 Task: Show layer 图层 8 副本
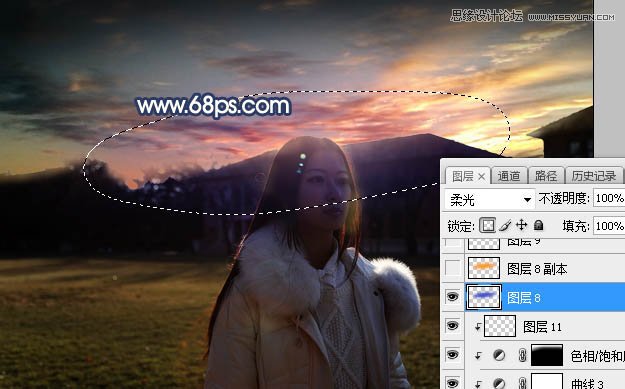coord(452,268)
